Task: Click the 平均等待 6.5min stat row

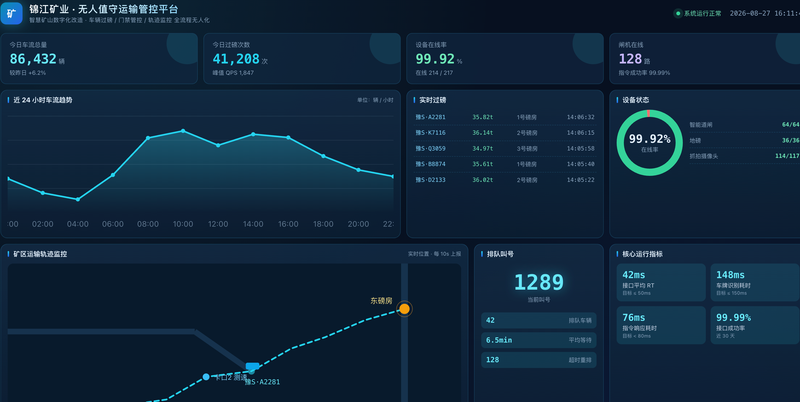Action: (539, 340)
